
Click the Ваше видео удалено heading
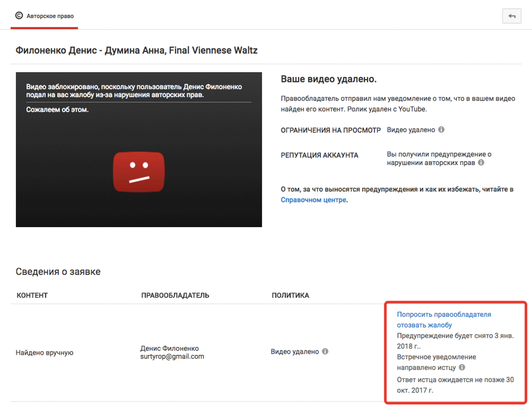[329, 79]
